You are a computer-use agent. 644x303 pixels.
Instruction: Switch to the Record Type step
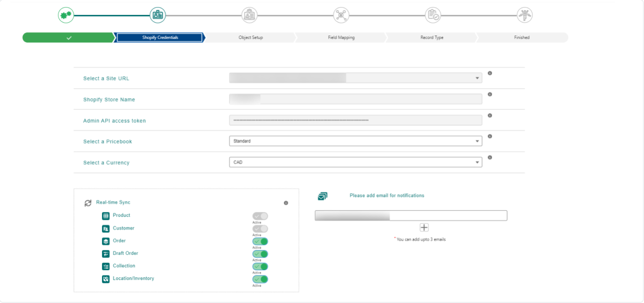pyautogui.click(x=432, y=37)
